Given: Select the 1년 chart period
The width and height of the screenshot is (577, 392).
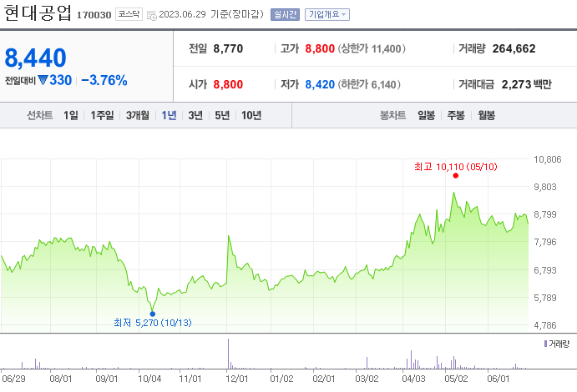Looking at the screenshot, I should (169, 115).
